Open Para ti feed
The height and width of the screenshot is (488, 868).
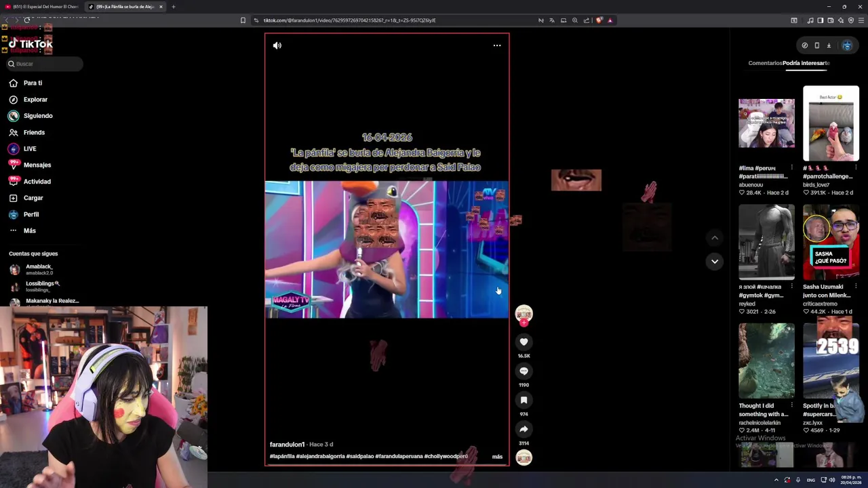33,83
